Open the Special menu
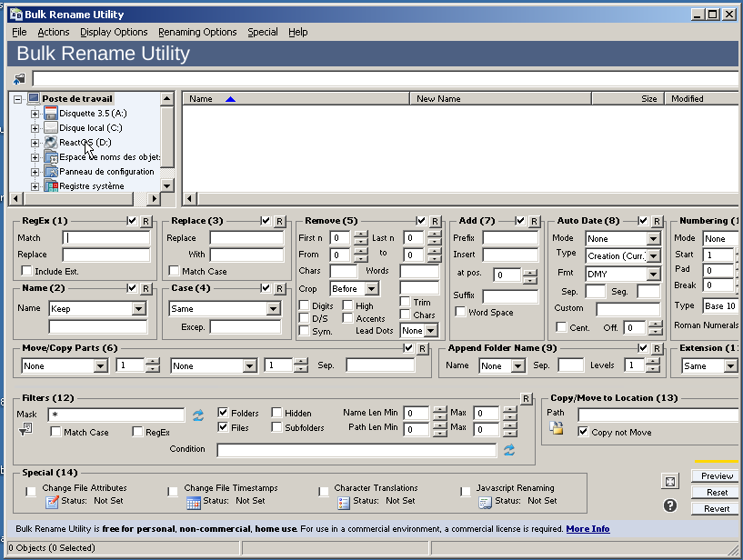743x560 pixels. tap(263, 32)
